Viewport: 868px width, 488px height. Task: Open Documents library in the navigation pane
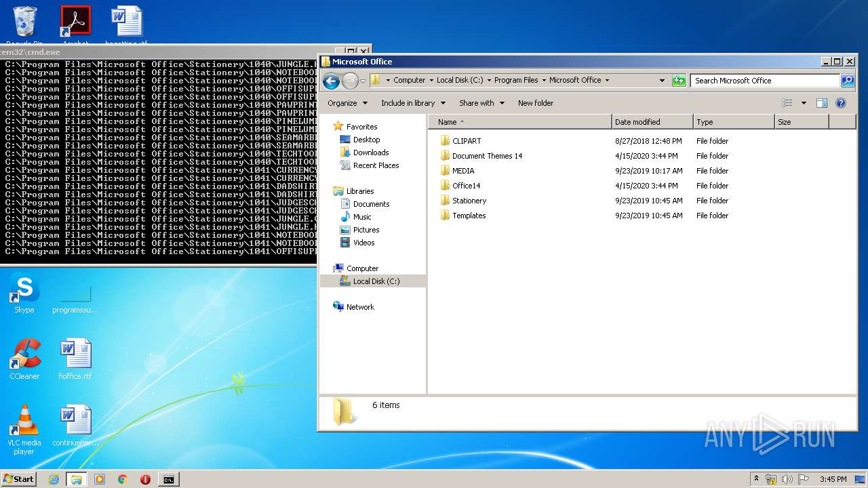click(371, 204)
